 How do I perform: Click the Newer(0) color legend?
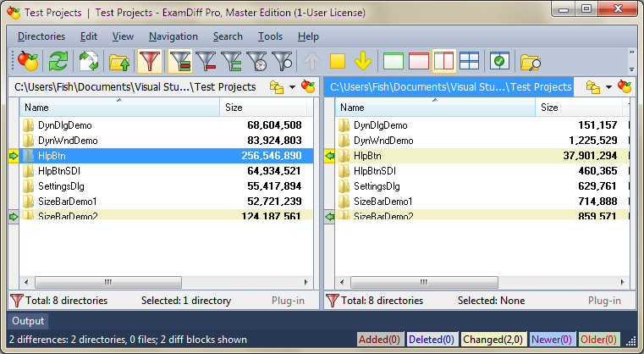click(552, 340)
